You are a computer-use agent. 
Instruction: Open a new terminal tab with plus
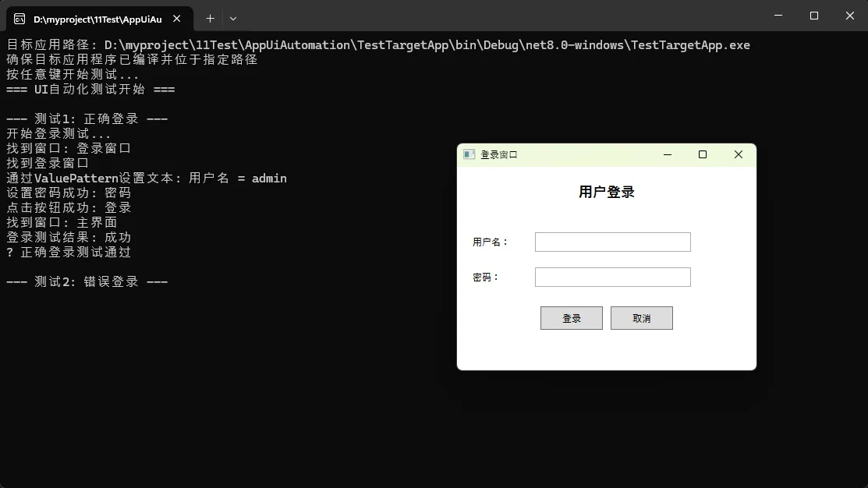210,19
